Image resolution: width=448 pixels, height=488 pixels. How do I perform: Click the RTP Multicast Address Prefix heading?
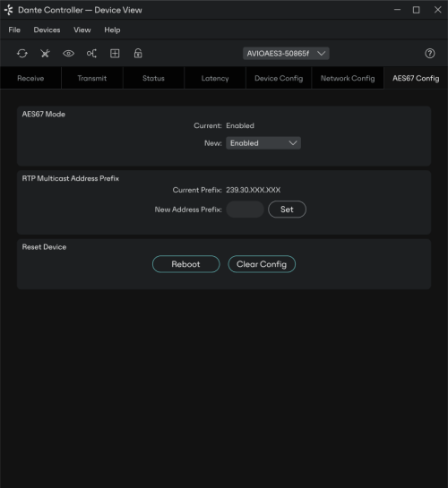pyautogui.click(x=71, y=179)
